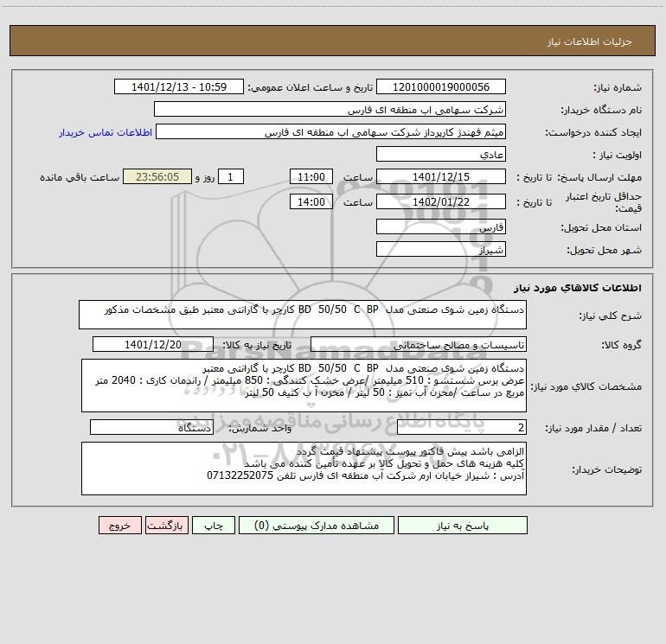This screenshot has height=644, width=666.
Task: Select buyer name field 'شرکت سهامی اب منطقه ای فارس'
Action: click(x=330, y=109)
